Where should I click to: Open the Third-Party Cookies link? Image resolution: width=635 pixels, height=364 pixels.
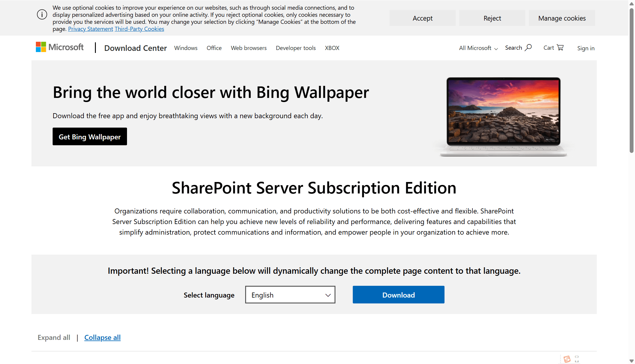click(139, 29)
